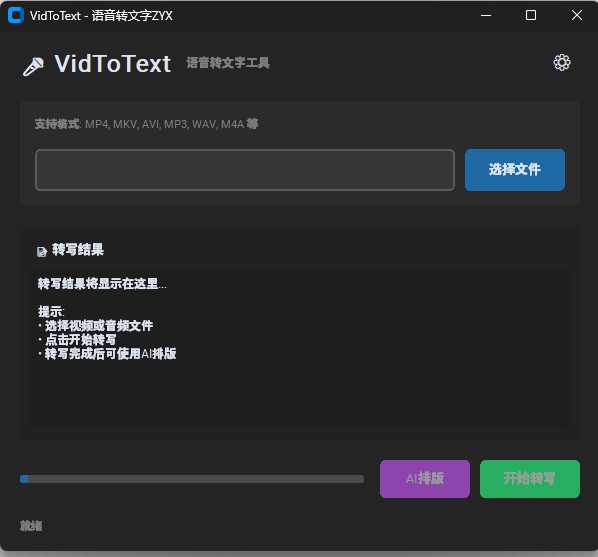Click inside the transcription result text area
The height and width of the screenshot is (557, 598).
300,348
